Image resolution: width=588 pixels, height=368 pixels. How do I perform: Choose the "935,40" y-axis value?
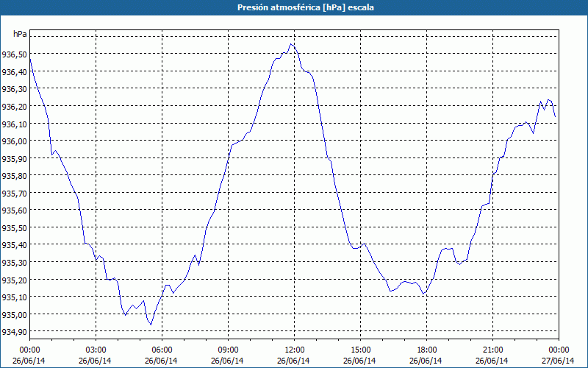(x=14, y=245)
